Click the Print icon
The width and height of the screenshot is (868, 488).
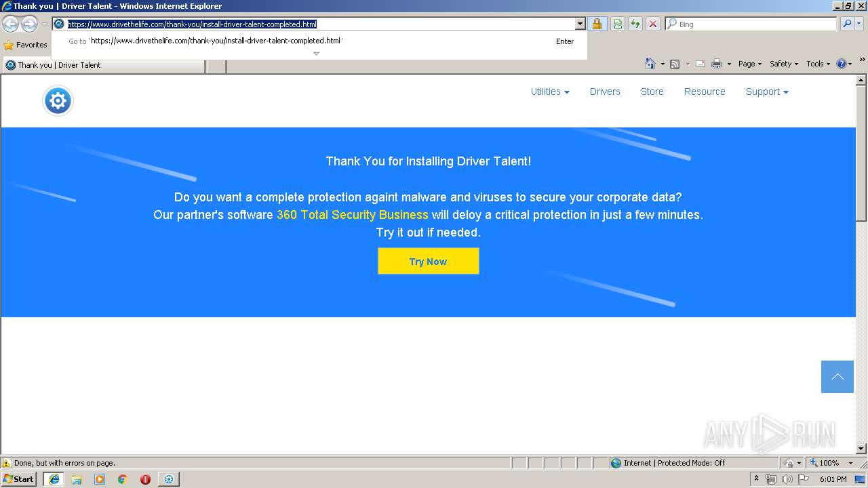pyautogui.click(x=717, y=64)
